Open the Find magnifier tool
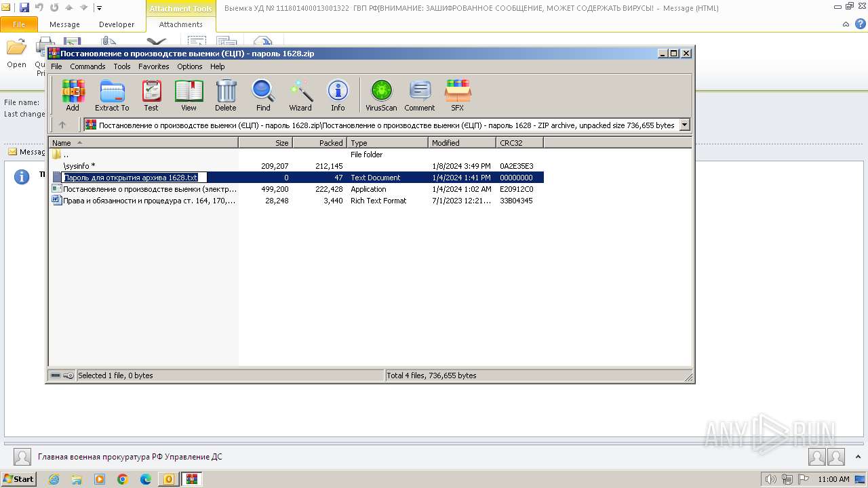Viewport: 868px width, 488px height. (x=263, y=96)
